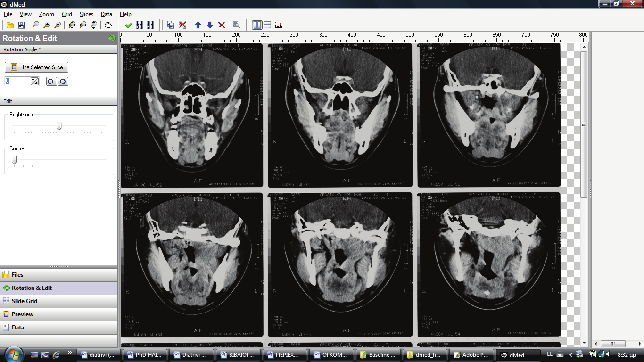The height and width of the screenshot is (362, 644).
Task: Expand the Files panel section
Action: pyautogui.click(x=59, y=275)
